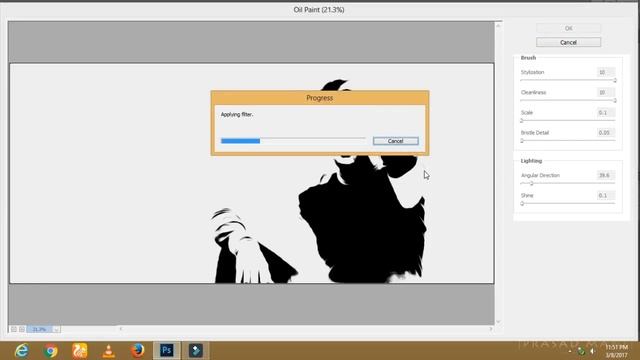640x360 pixels.
Task: Click the Brush section heading
Action: [528, 58]
